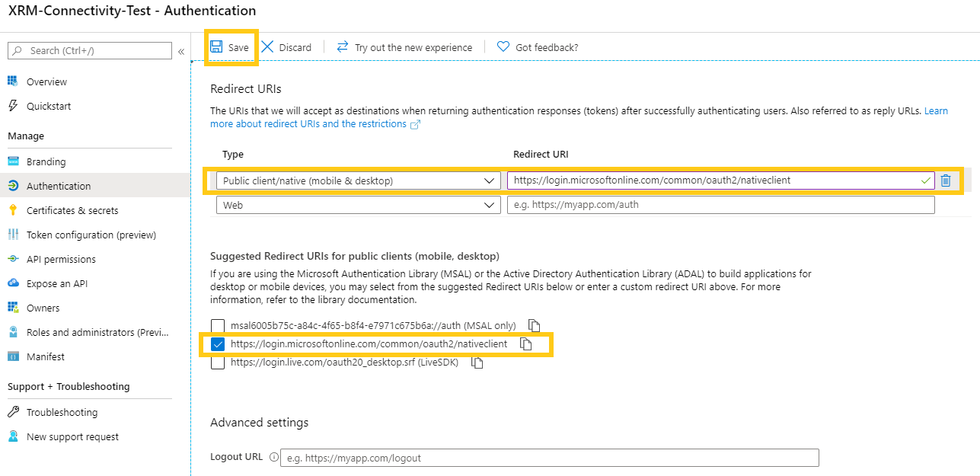
Task: Open Token configuration (preview)
Action: click(91, 235)
